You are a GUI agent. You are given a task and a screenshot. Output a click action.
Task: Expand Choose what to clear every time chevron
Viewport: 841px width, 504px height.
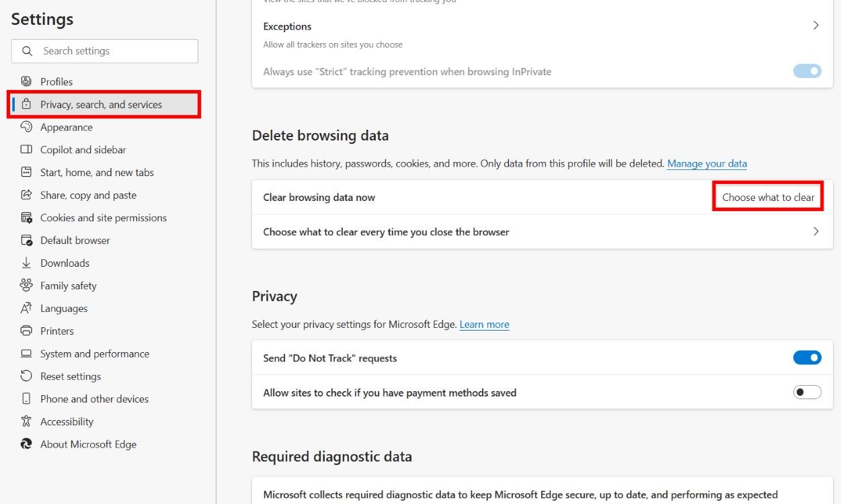[816, 231]
